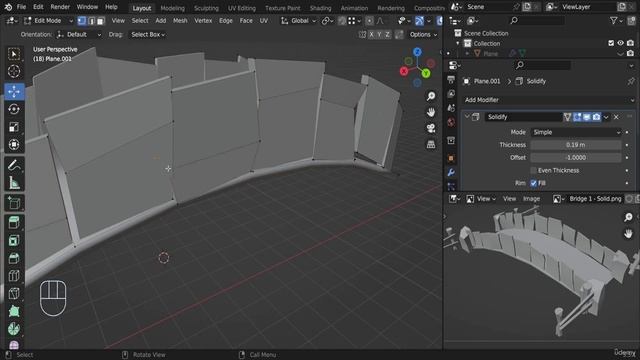Toggle camera view icon in viewport

click(431, 128)
